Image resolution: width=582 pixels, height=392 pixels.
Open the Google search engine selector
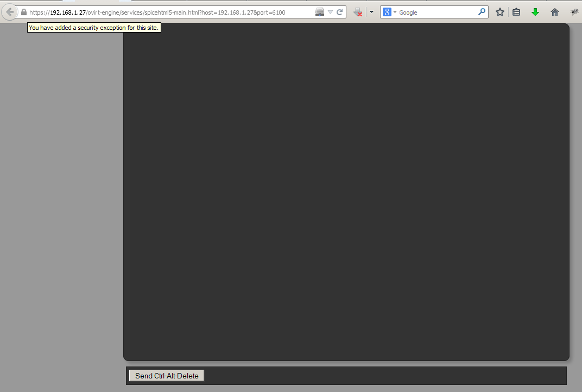[x=389, y=12]
